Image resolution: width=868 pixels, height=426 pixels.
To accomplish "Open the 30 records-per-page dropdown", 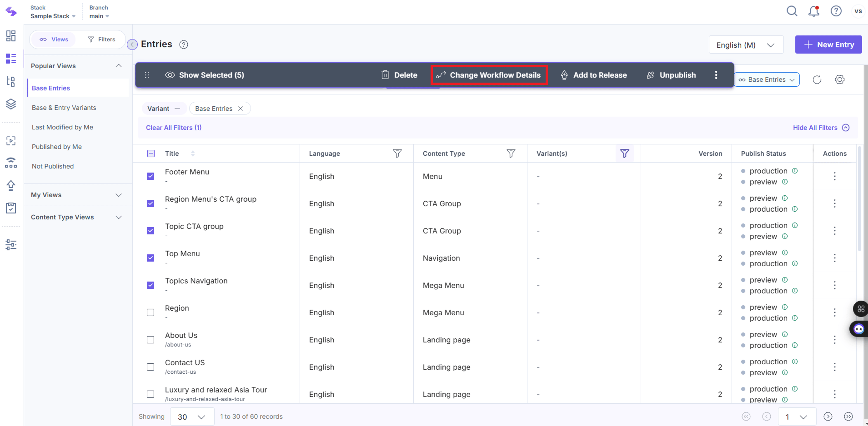I will (192, 417).
